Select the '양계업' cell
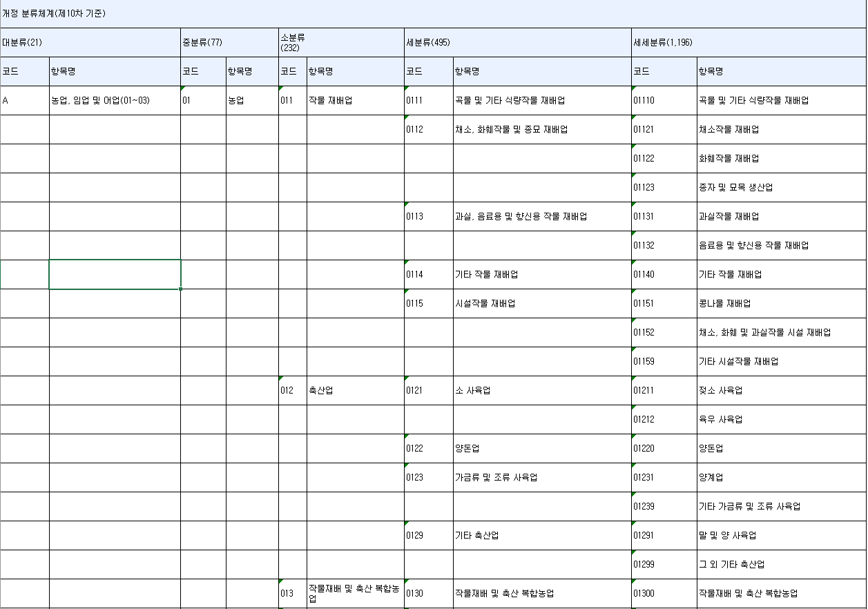 (782, 477)
